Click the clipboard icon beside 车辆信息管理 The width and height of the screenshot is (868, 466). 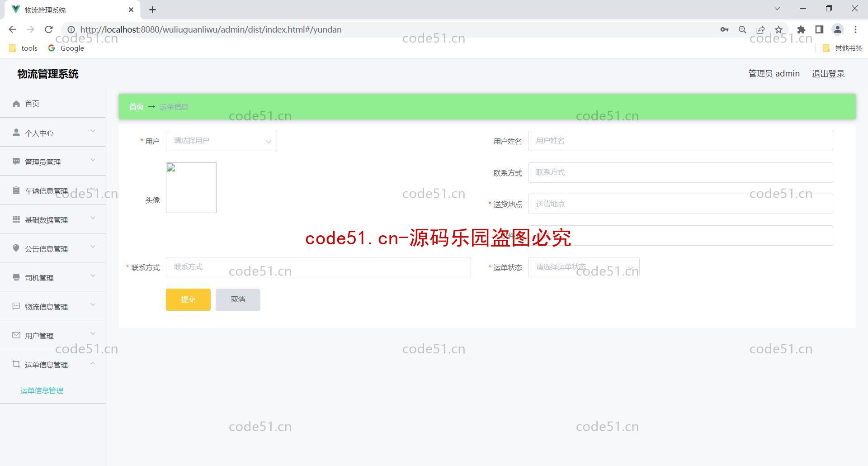click(x=16, y=190)
